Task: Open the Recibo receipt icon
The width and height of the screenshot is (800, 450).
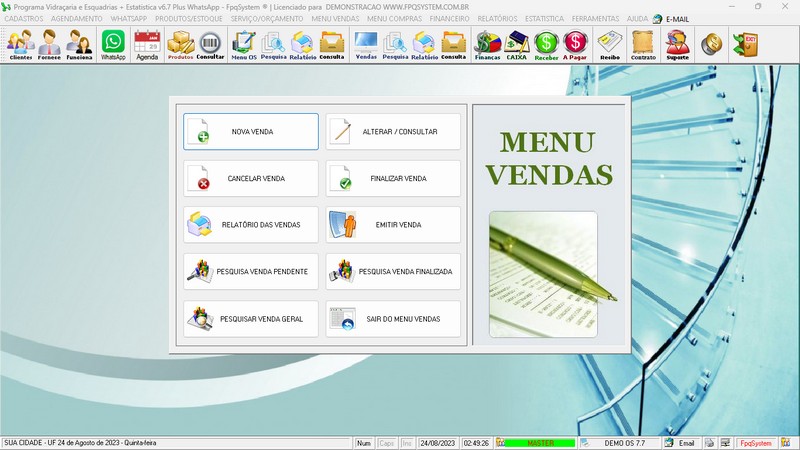Action: coord(610,45)
